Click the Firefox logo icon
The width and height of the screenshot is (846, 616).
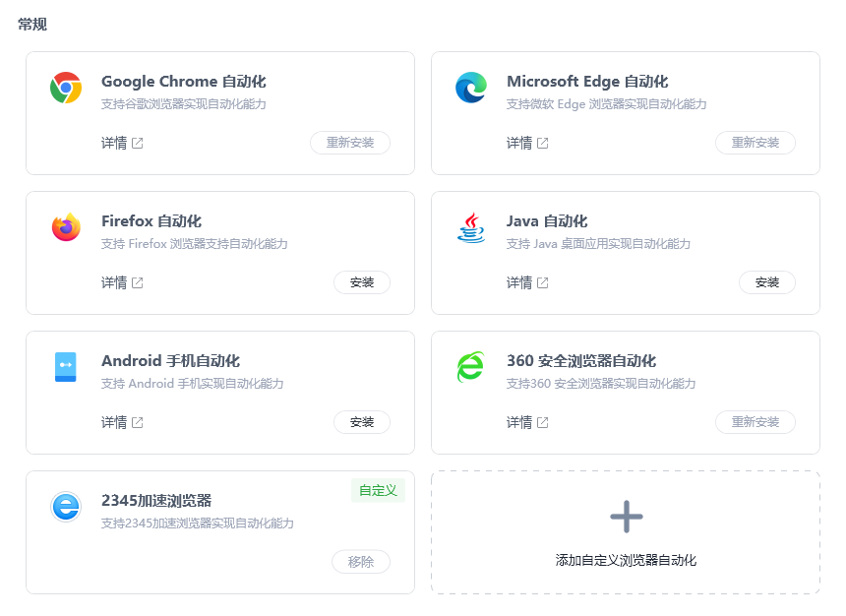pyautogui.click(x=66, y=227)
